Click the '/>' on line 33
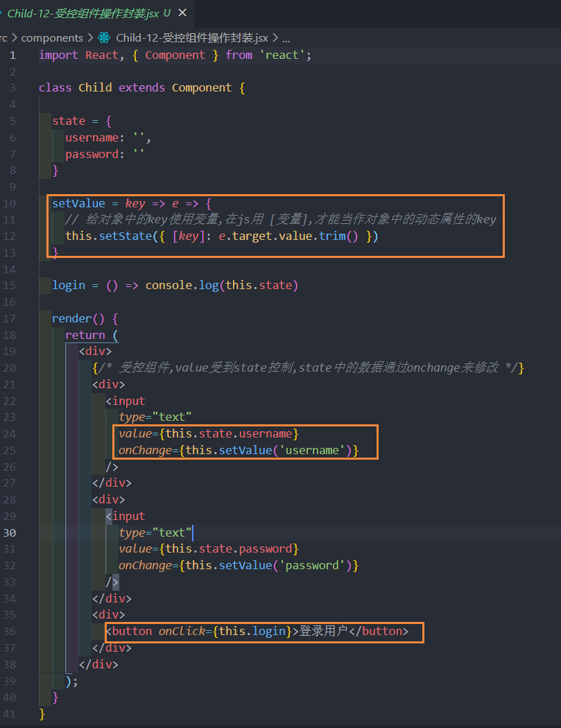 tap(112, 582)
